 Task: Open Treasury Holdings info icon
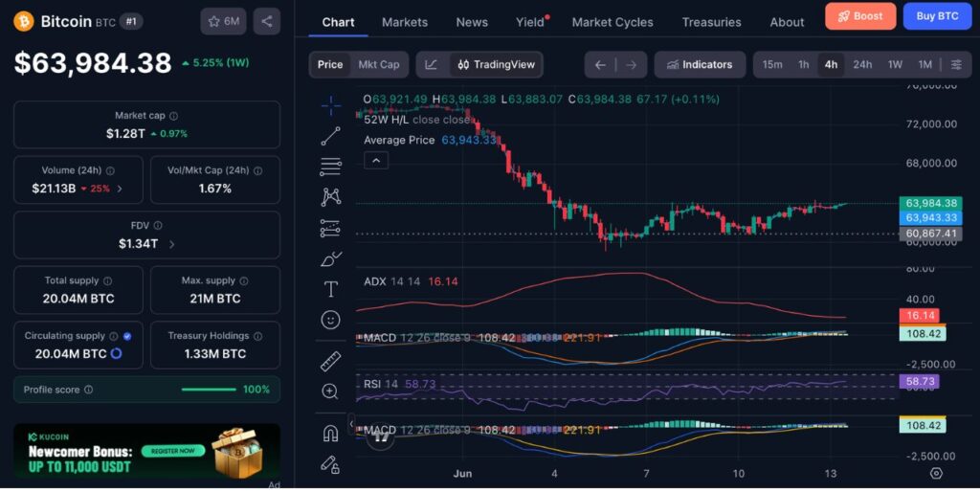point(257,336)
